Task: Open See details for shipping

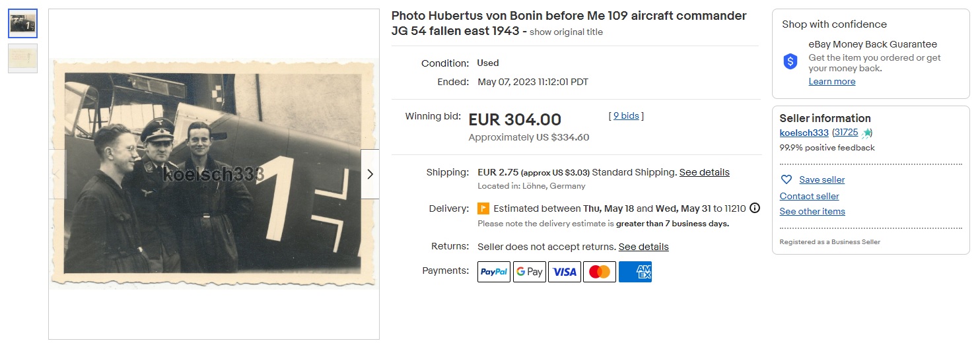Action: pos(705,172)
